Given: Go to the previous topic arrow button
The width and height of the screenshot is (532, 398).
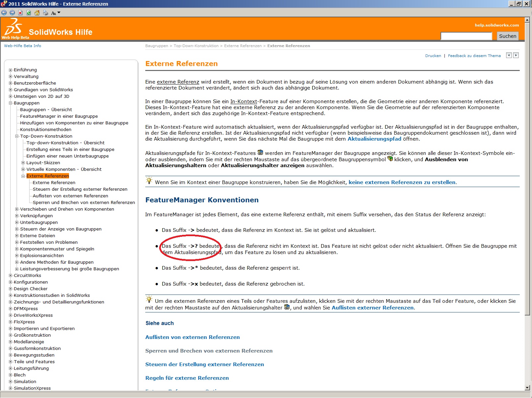Looking at the screenshot, I should [509, 55].
